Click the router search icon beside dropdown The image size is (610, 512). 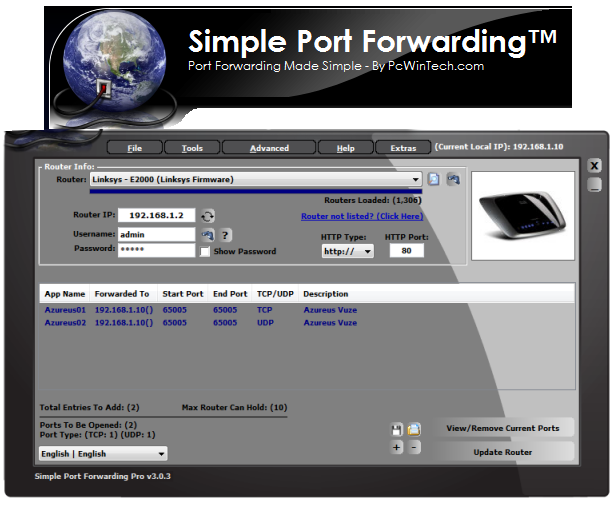point(434,179)
